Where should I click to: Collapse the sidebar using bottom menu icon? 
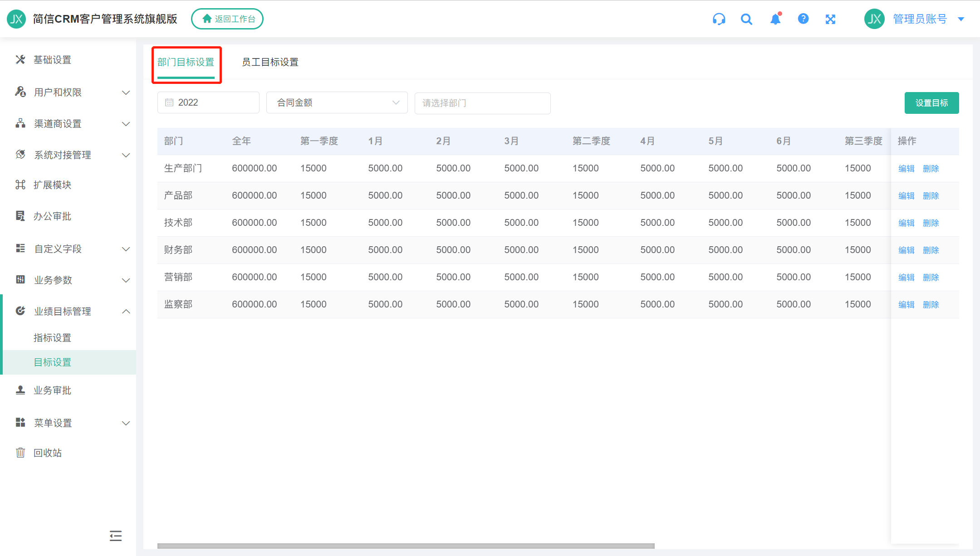point(116,536)
